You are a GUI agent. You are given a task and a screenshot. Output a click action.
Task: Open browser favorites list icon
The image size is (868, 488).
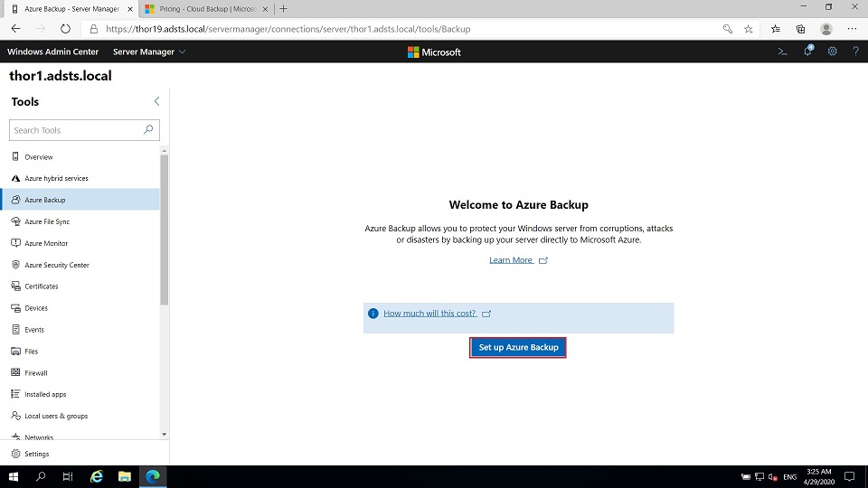pyautogui.click(x=776, y=29)
